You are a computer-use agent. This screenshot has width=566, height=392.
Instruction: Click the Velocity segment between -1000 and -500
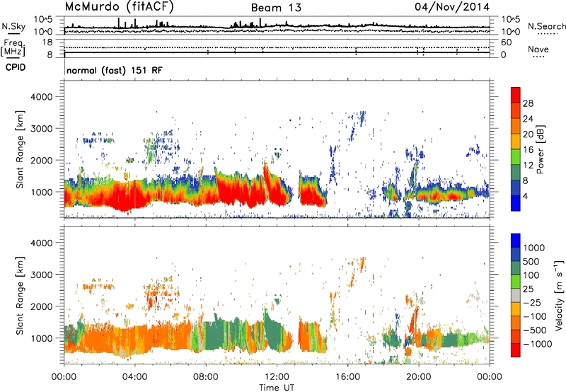coord(516,336)
